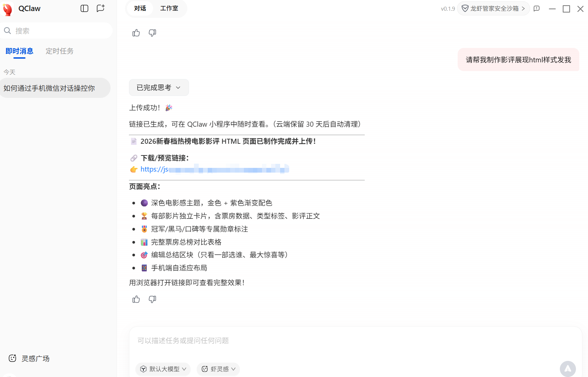Screen dimensions: 588x377
Task: Click the cube icon of 默认大模型
Action: tap(143, 369)
